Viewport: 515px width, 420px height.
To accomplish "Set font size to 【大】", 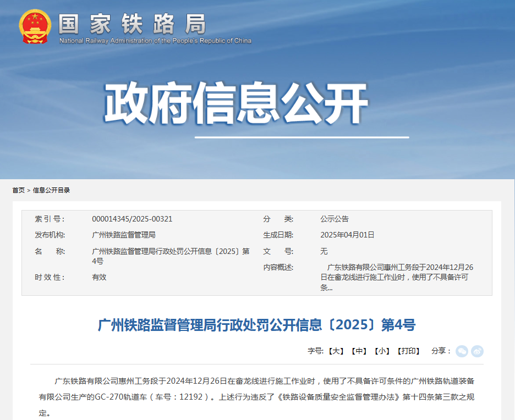I will point(336,351).
